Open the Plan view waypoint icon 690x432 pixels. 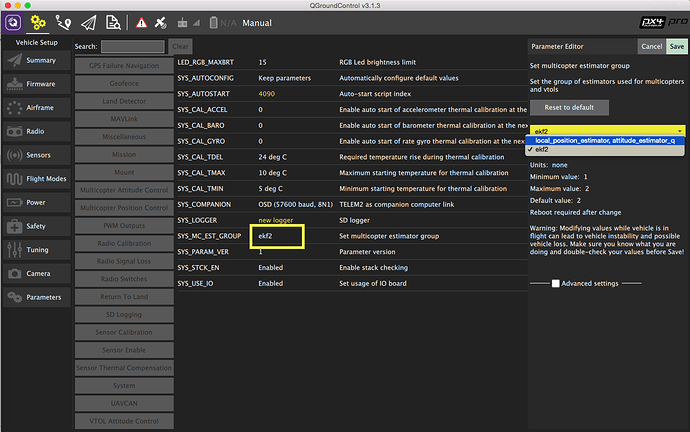pyautogui.click(x=63, y=23)
